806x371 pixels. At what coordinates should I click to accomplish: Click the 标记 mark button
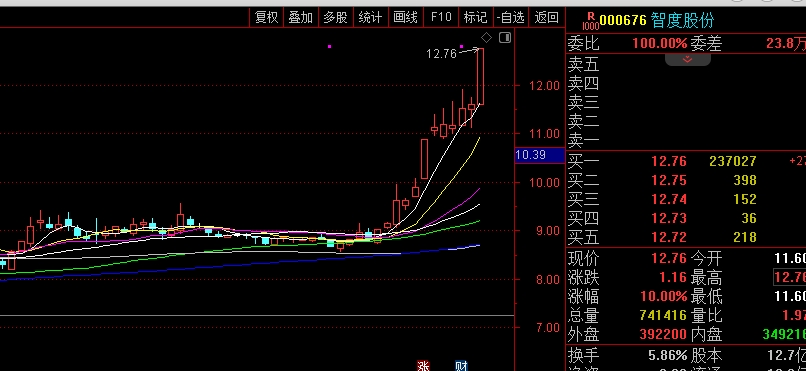(x=475, y=17)
